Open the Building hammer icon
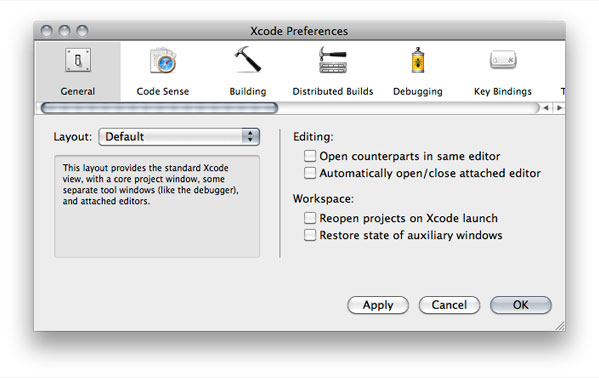The image size is (599, 378). 248,59
